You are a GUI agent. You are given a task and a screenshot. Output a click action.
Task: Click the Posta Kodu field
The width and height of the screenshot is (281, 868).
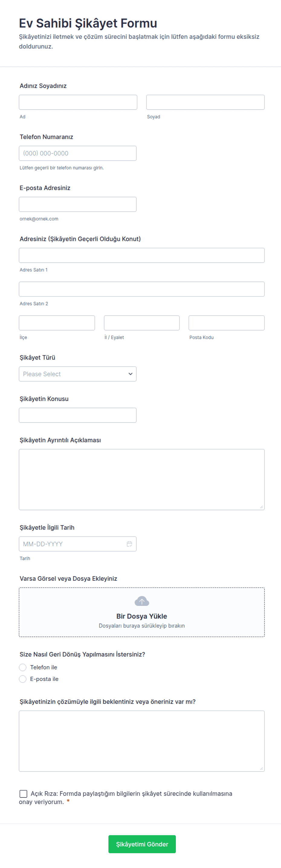pyautogui.click(x=227, y=323)
